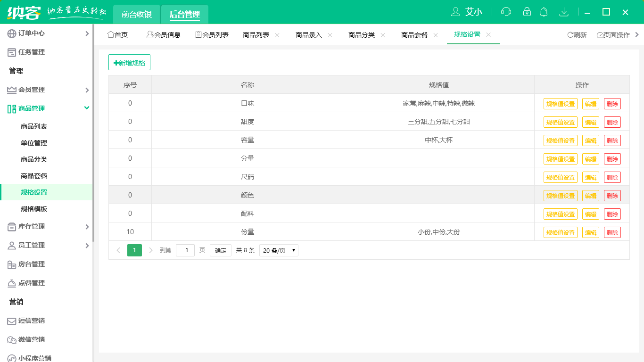Open the 20 条/页 page size dropdown
Viewport: 644px width, 362px height.
279,250
